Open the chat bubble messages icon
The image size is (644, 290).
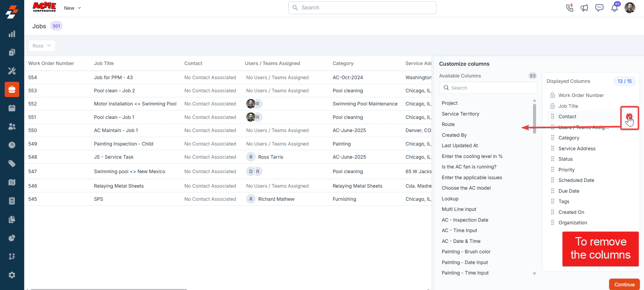tap(599, 8)
